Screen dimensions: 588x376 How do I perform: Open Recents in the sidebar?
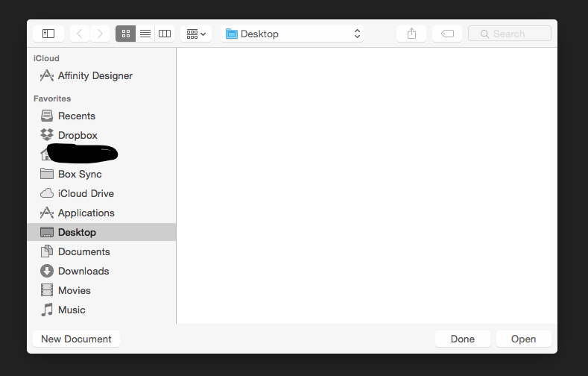(101, 116)
